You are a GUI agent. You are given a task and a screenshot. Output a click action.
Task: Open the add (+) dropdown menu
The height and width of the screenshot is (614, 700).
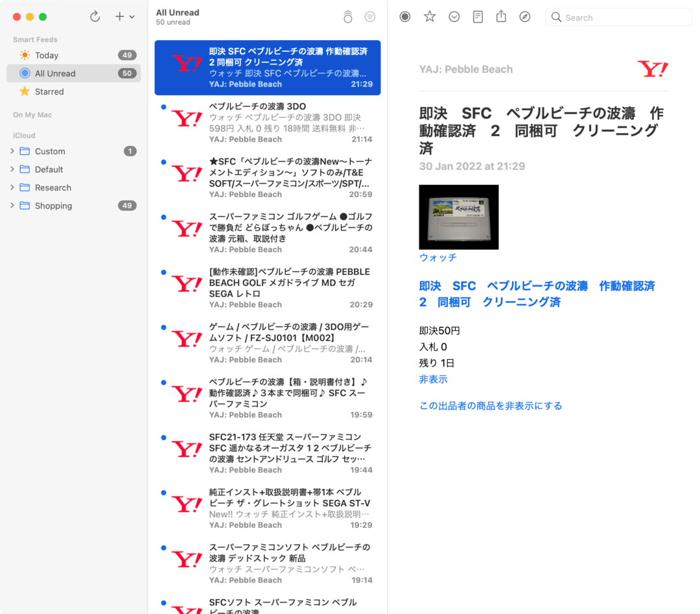click(124, 17)
